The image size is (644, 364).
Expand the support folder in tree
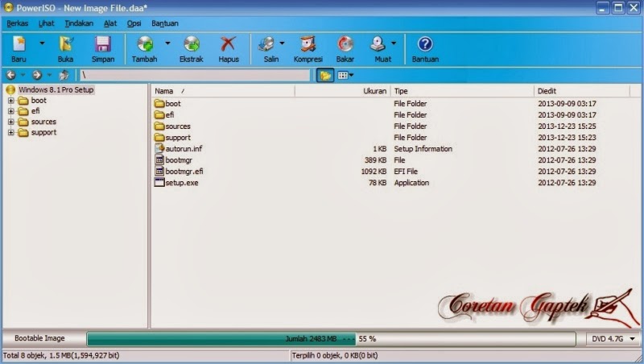click(x=11, y=132)
